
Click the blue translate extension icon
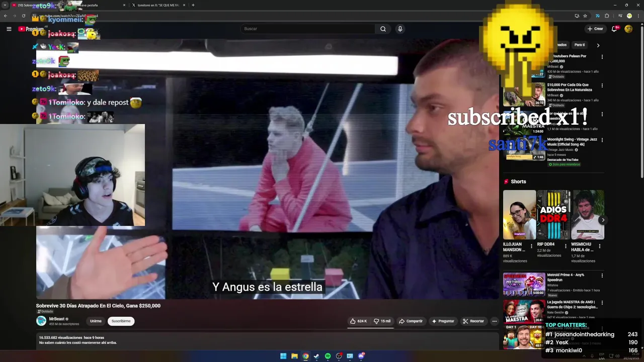coord(598,16)
